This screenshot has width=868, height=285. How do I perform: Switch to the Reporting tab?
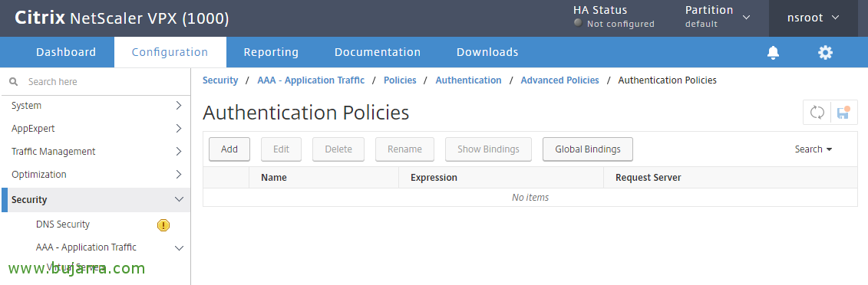[271, 52]
